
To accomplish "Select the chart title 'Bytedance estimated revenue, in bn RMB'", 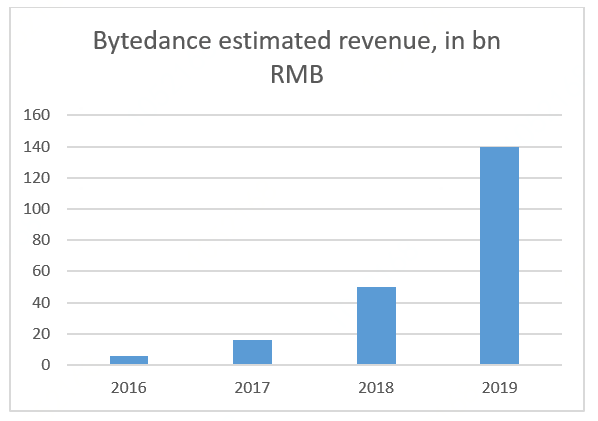I will [297, 57].
